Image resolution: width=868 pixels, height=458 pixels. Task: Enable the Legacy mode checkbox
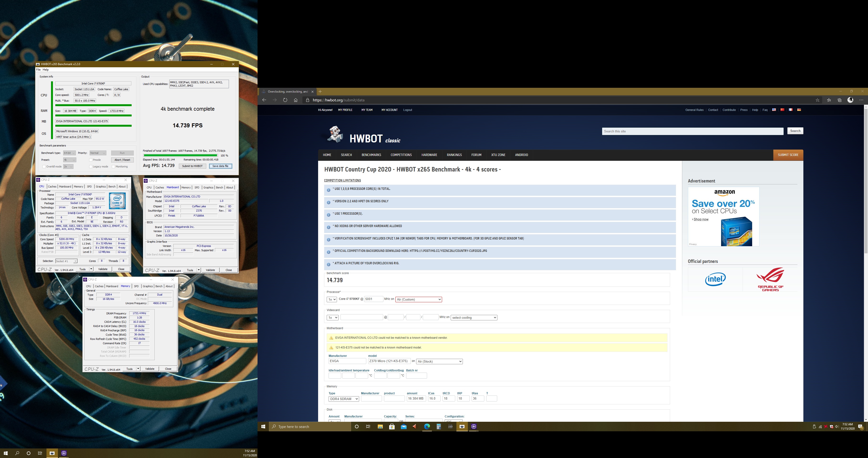tap(91, 167)
